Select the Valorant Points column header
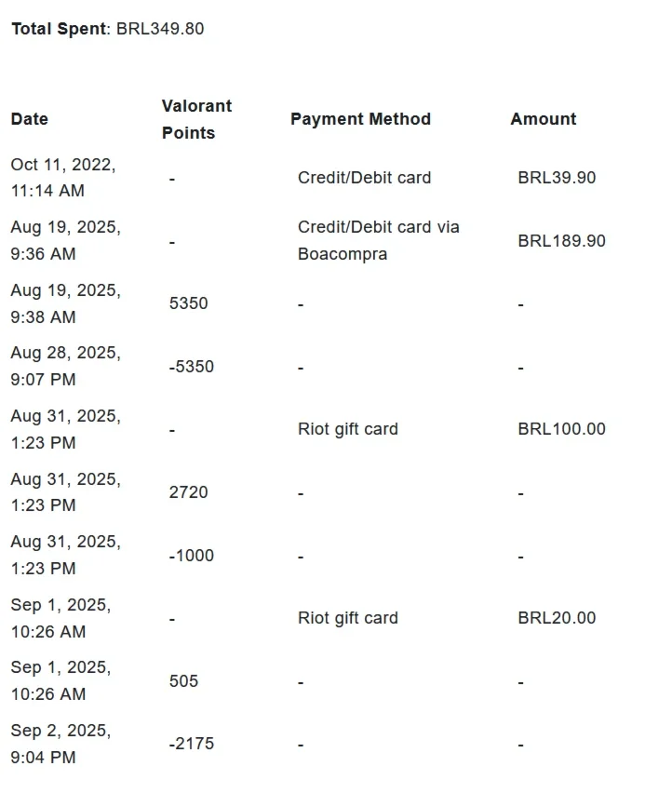The image size is (672, 793). (196, 119)
